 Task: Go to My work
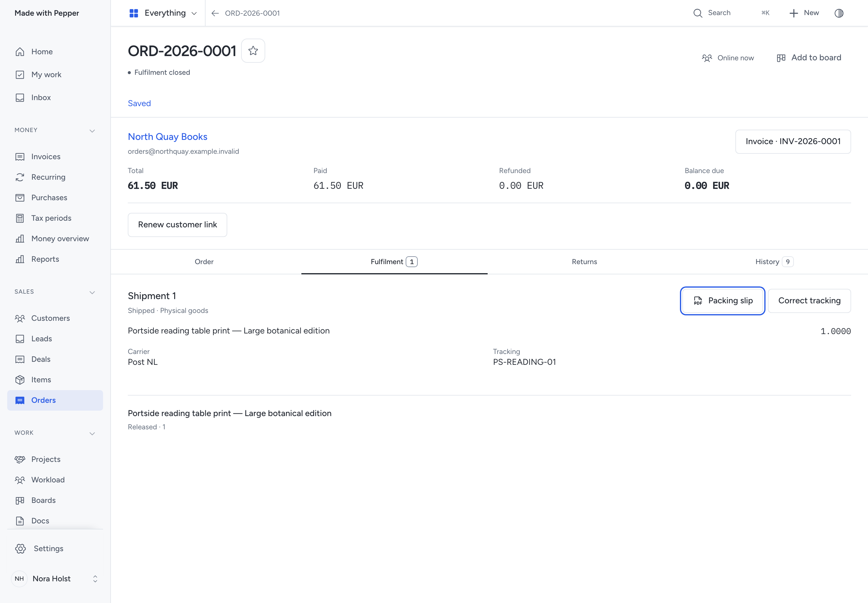point(55,74)
